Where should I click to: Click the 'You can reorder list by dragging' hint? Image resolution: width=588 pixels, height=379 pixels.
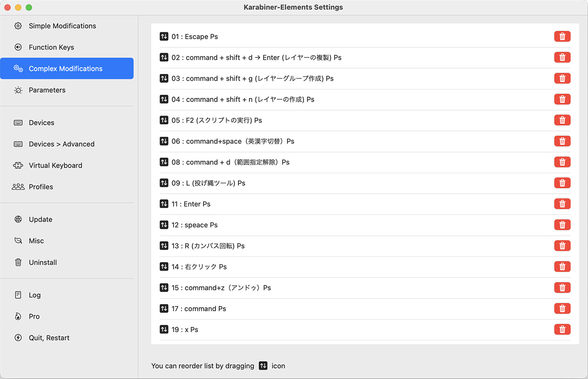(203, 366)
